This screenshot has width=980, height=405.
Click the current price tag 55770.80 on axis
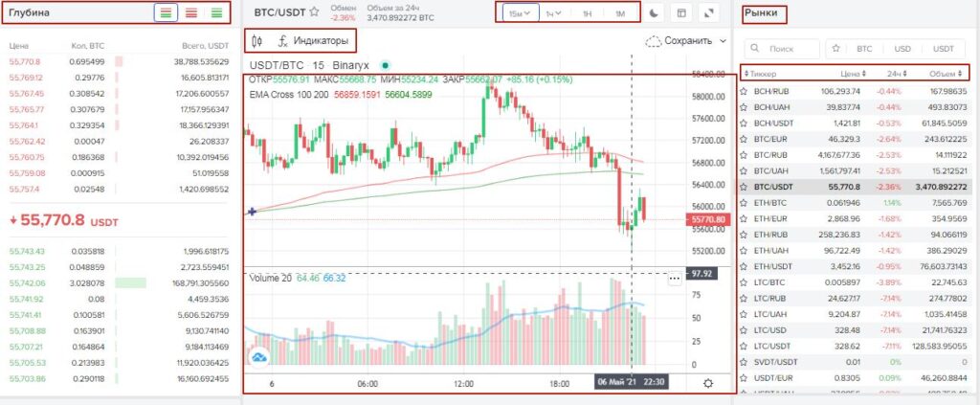pos(708,219)
